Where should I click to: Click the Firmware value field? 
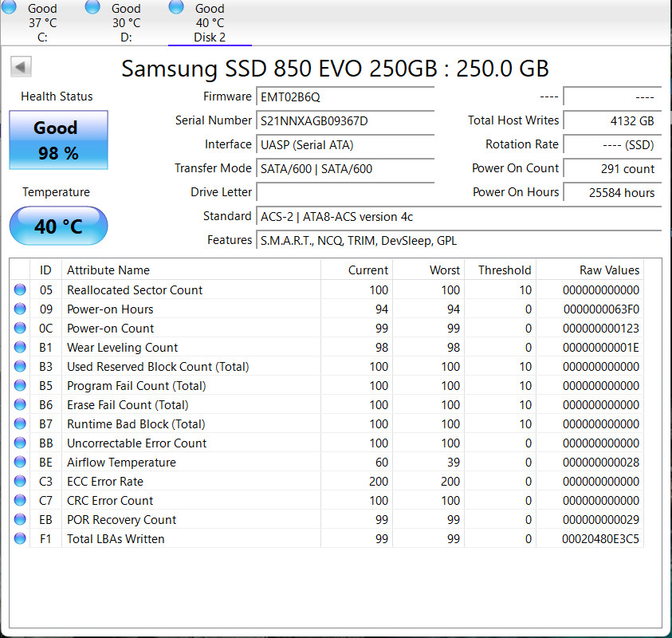[345, 97]
